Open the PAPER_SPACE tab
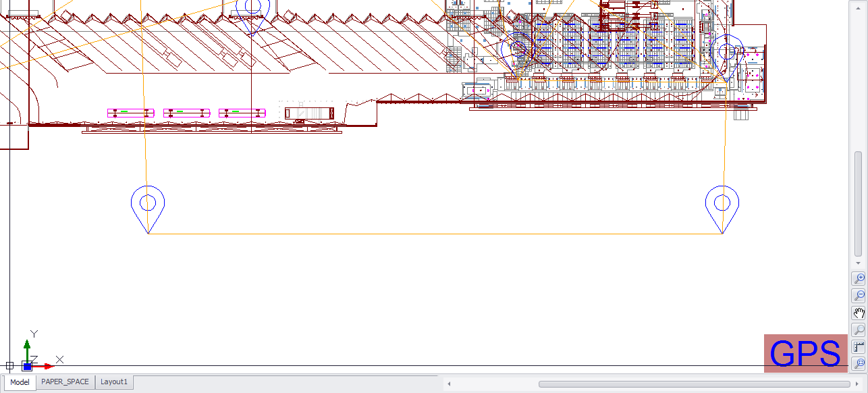The image size is (868, 393). 65,382
